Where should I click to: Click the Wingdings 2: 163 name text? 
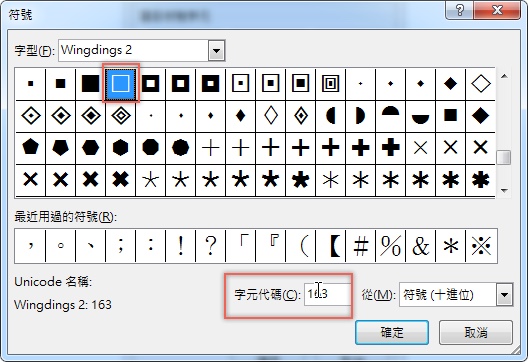pos(63,305)
